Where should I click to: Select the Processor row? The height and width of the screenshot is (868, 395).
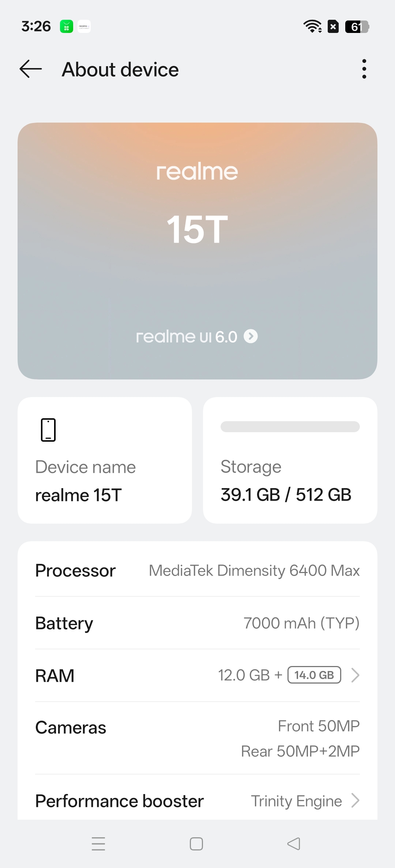click(197, 570)
